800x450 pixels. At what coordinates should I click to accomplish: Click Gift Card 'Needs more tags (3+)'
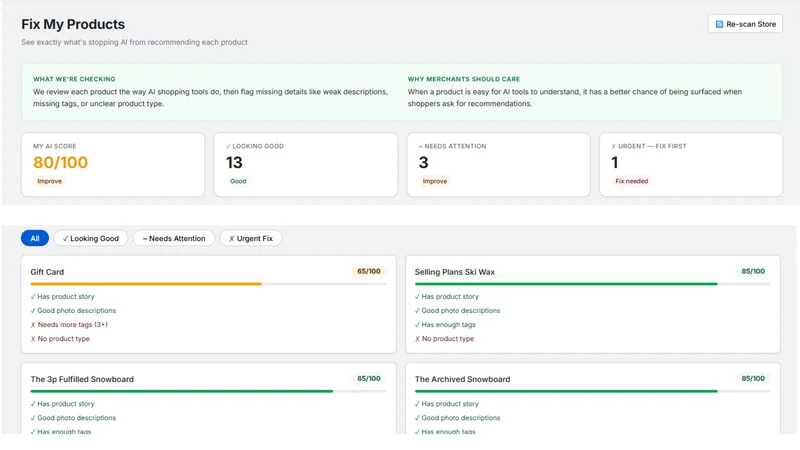[69, 324]
